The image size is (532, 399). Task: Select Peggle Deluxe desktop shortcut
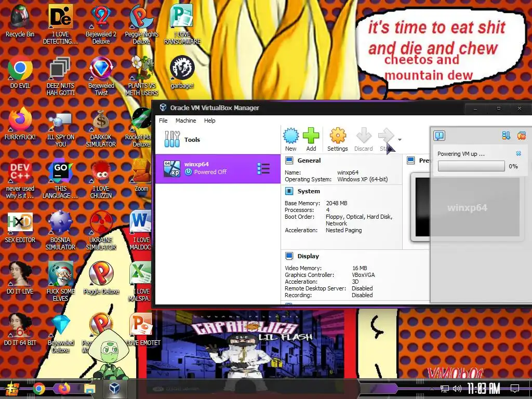pyautogui.click(x=101, y=278)
